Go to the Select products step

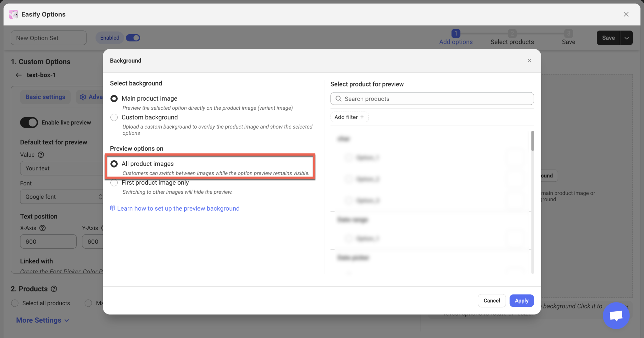(x=512, y=42)
